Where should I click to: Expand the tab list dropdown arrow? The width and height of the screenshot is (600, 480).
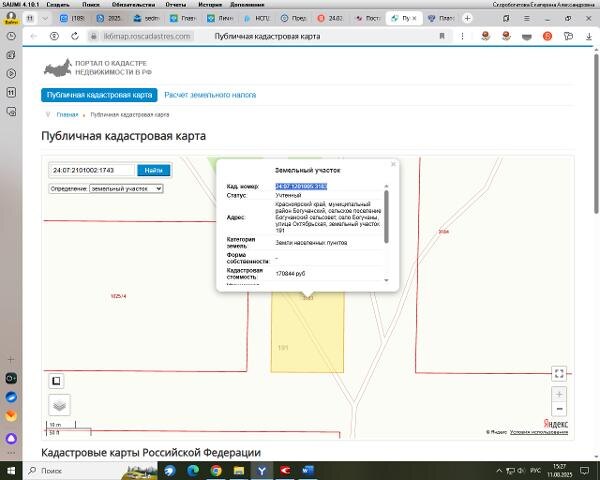coord(45,18)
